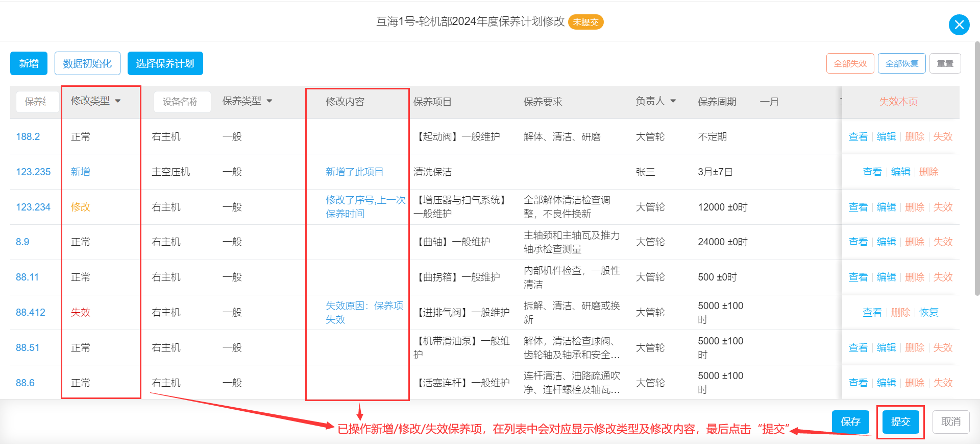Delete the 88.51 机带滑油泵 row
Screen dimensions: 980x445
click(x=915, y=347)
